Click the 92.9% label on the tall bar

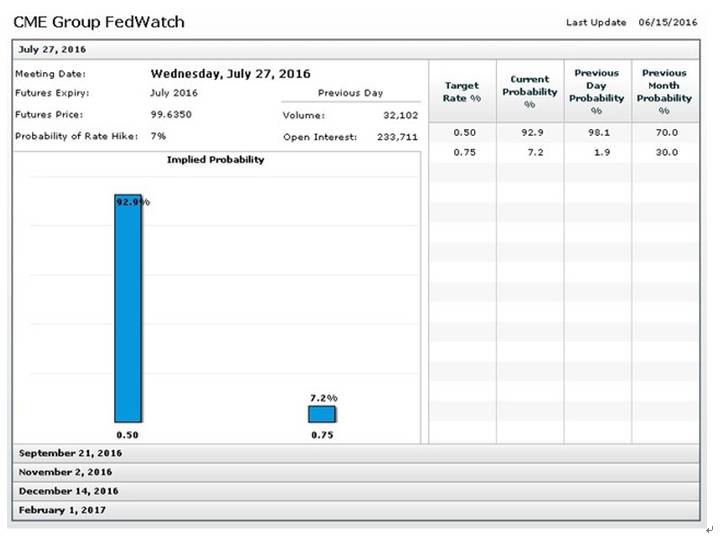point(133,202)
